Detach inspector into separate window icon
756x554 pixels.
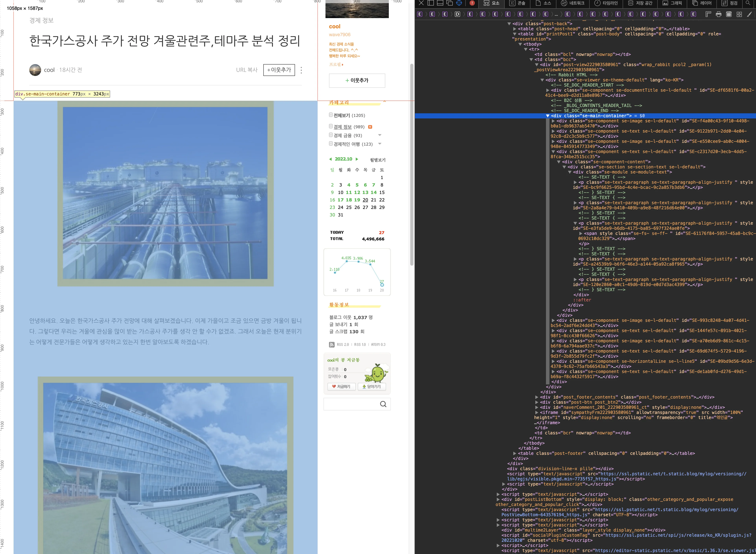tap(450, 3)
